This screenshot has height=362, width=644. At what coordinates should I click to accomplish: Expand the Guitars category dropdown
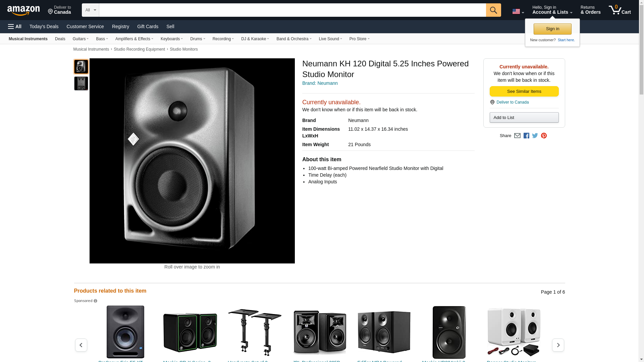[x=80, y=39]
